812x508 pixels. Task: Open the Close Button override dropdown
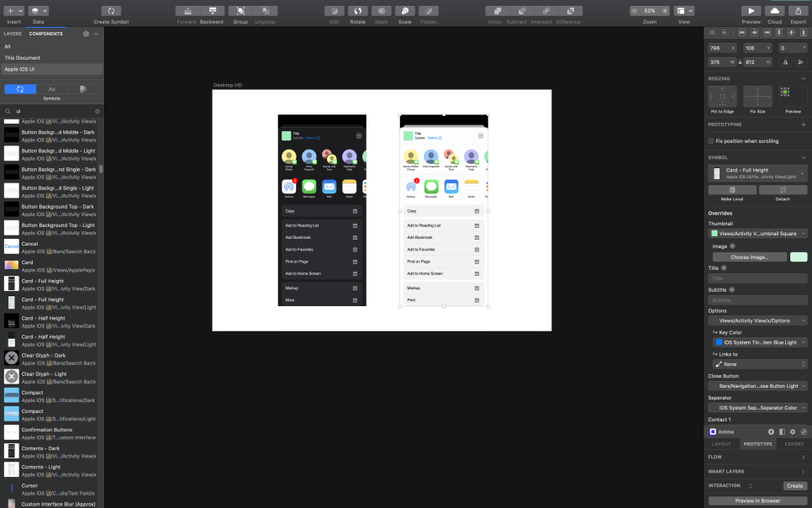[x=757, y=385]
